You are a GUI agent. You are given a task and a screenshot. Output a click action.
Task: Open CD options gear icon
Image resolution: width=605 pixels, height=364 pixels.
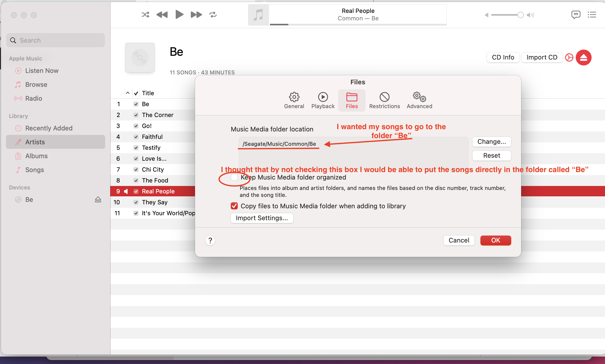pos(569,58)
